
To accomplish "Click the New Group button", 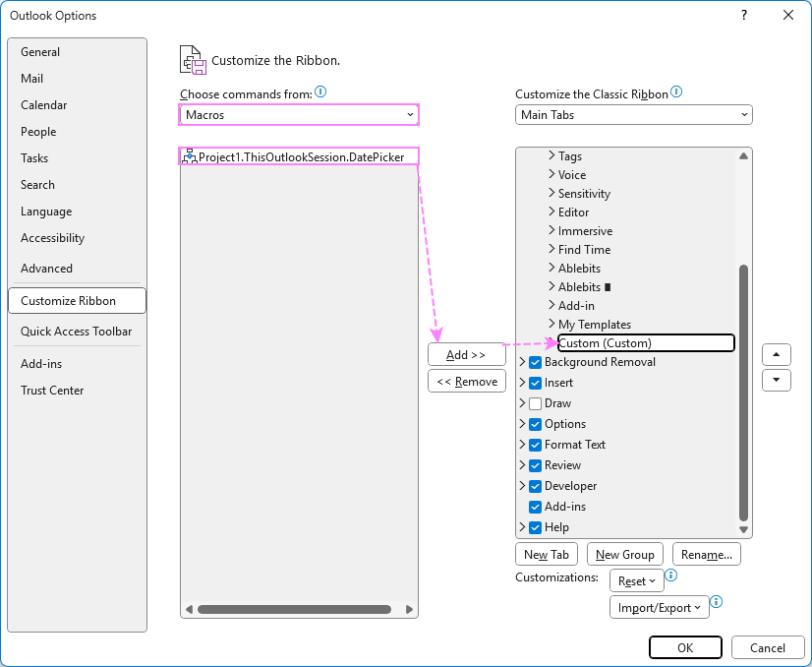I will tap(624, 555).
